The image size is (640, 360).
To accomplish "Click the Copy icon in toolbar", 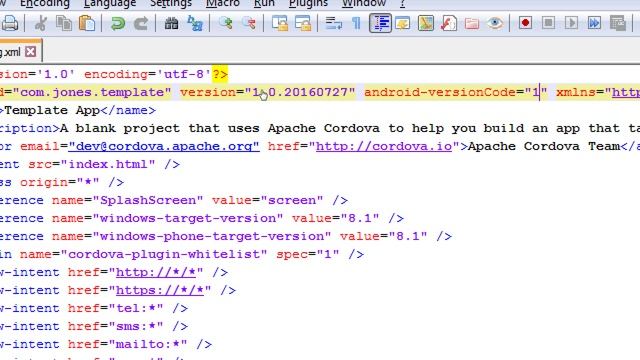I will pyautogui.click(x=64, y=23).
